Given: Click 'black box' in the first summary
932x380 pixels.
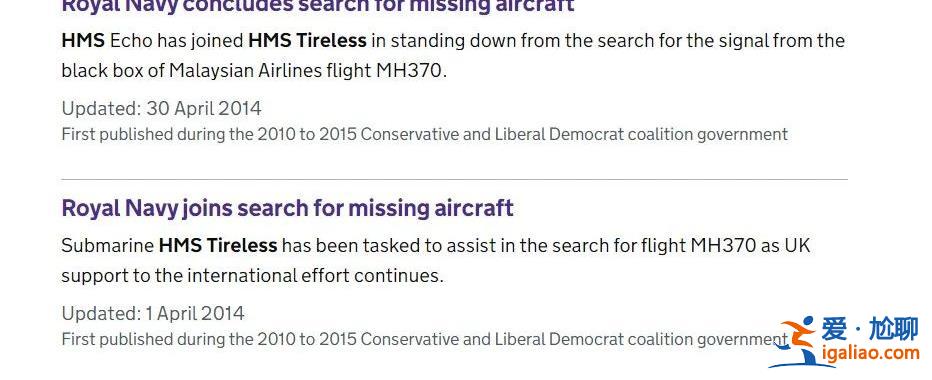Looking at the screenshot, I should point(104,71).
